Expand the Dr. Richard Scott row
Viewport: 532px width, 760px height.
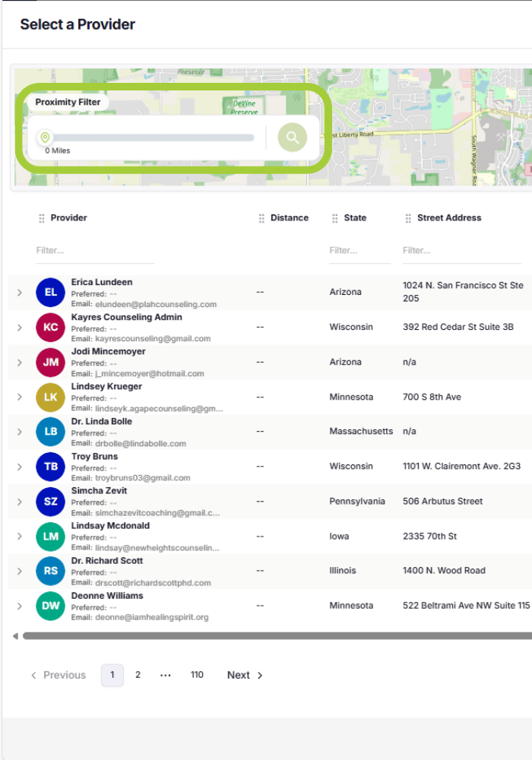pyautogui.click(x=20, y=571)
